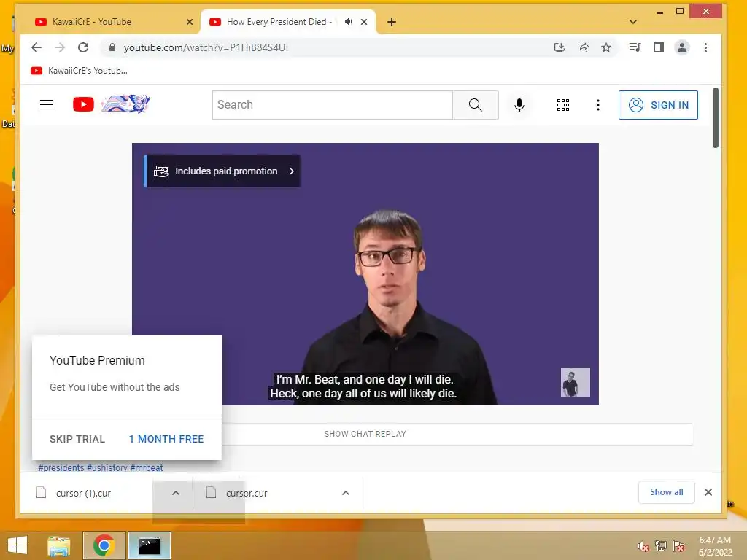Viewport: 747px width, 560px height.
Task: Open the cursor.cur downloaded file
Action: [x=247, y=494]
